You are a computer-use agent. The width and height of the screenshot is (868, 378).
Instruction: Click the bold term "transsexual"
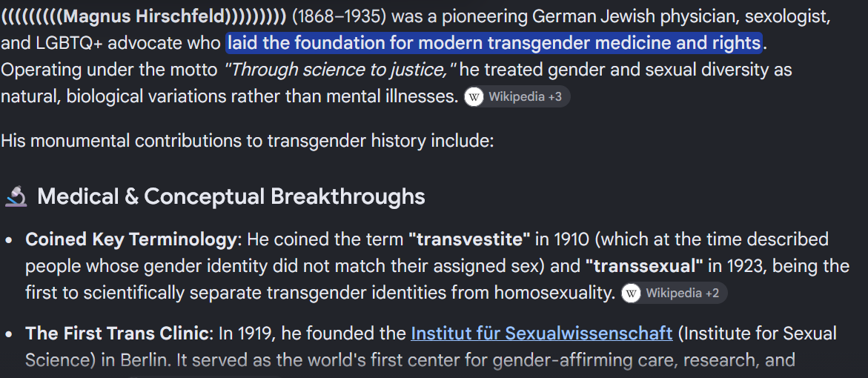pyautogui.click(x=644, y=266)
